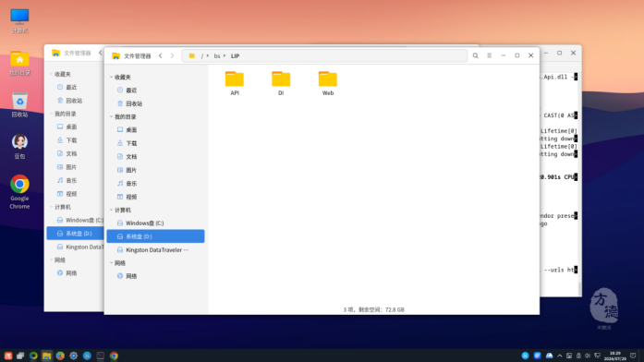Click root slash in address breadcrumb

202,56
